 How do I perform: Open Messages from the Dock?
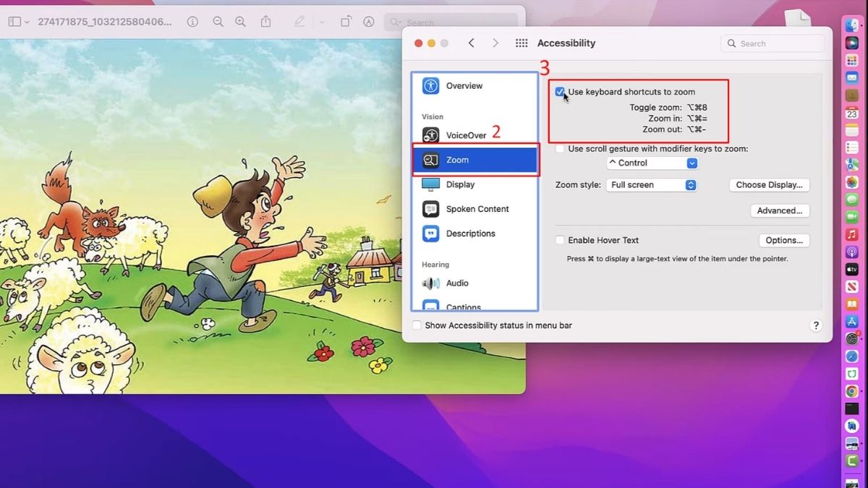pos(852,200)
